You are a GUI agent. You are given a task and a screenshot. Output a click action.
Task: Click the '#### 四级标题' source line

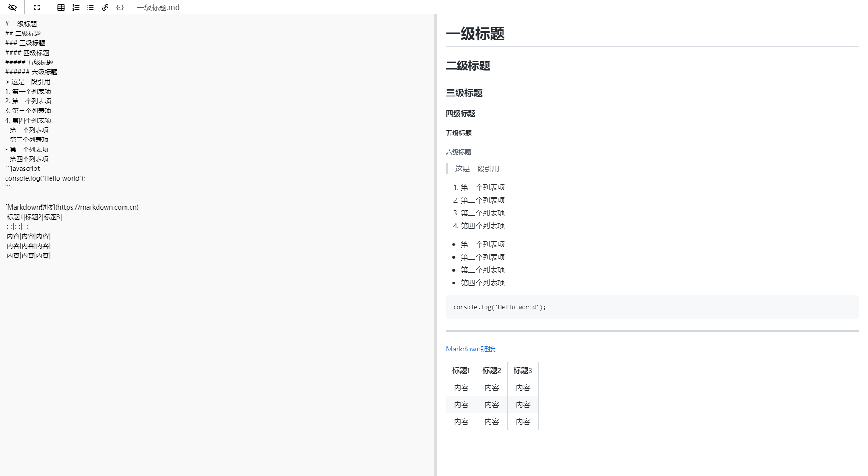coord(27,53)
